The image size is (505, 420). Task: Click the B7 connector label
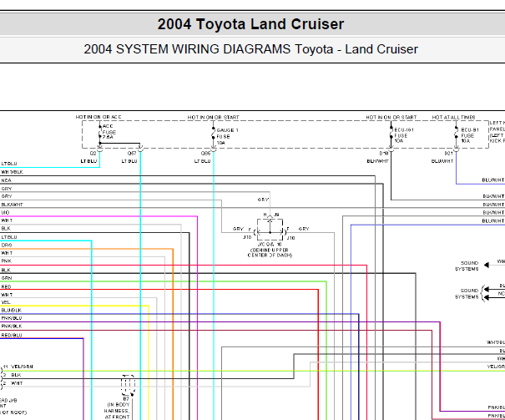coord(126,399)
